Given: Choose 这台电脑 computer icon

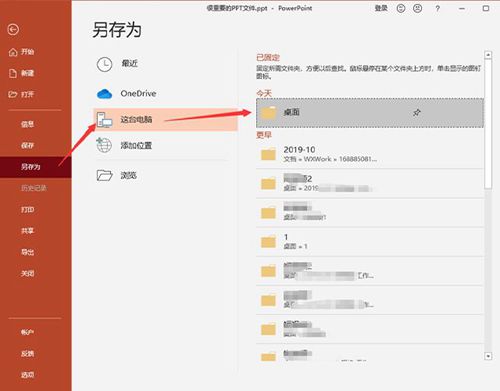Looking at the screenshot, I should tap(104, 120).
